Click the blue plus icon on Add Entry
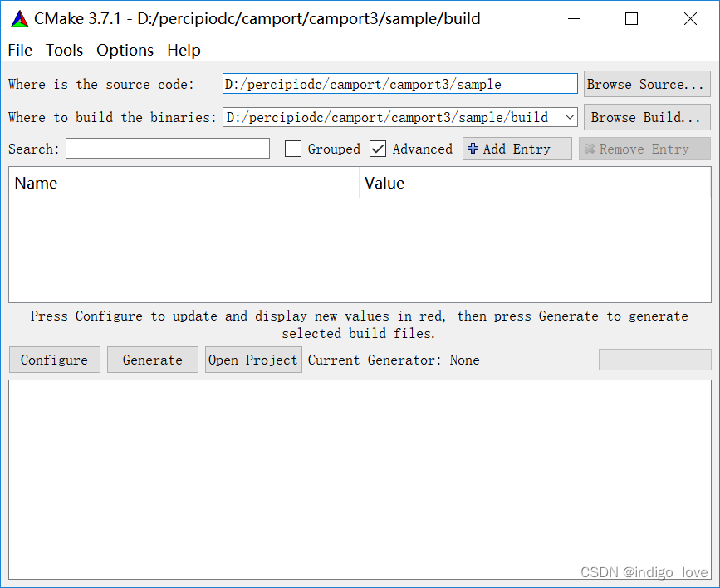The height and width of the screenshot is (588, 720). coord(473,149)
